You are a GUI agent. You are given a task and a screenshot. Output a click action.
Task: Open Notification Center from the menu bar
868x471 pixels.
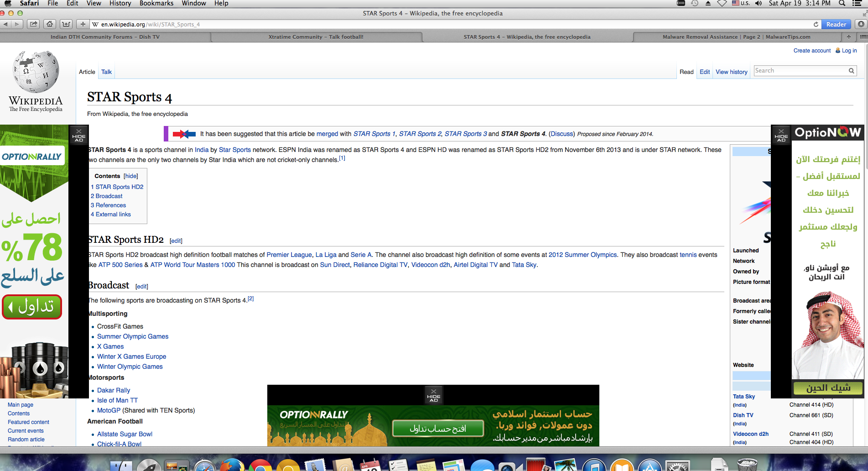(856, 3)
